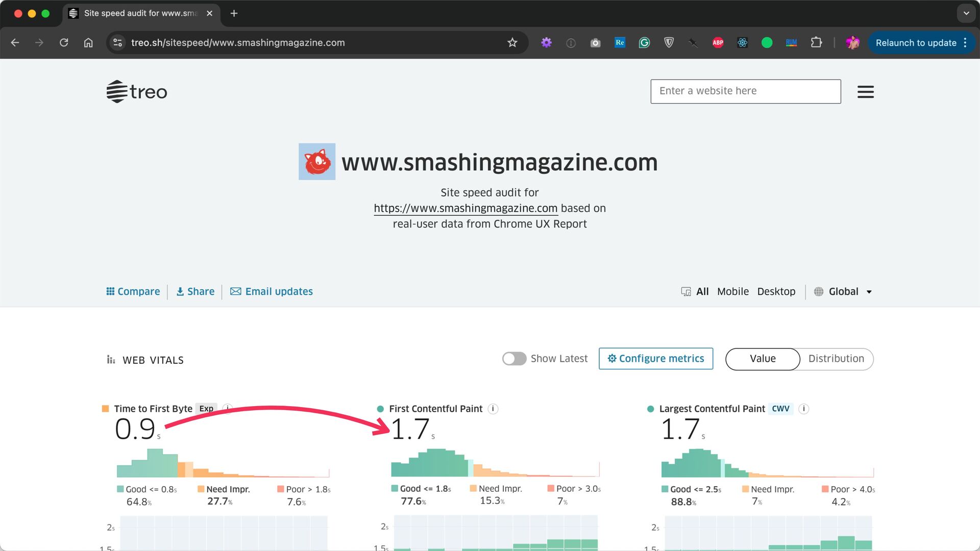Select the Value view option

[763, 359]
